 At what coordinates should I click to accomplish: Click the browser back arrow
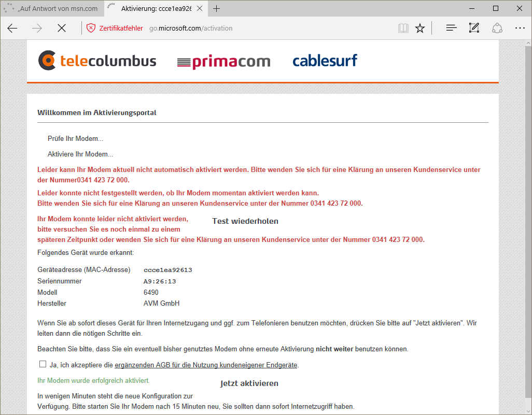(x=12, y=28)
